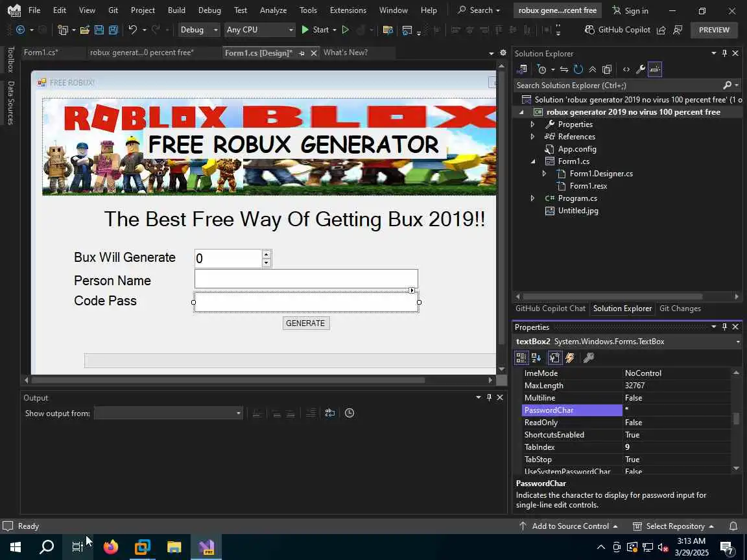Click the Search Solution Explorer input

[618, 86]
